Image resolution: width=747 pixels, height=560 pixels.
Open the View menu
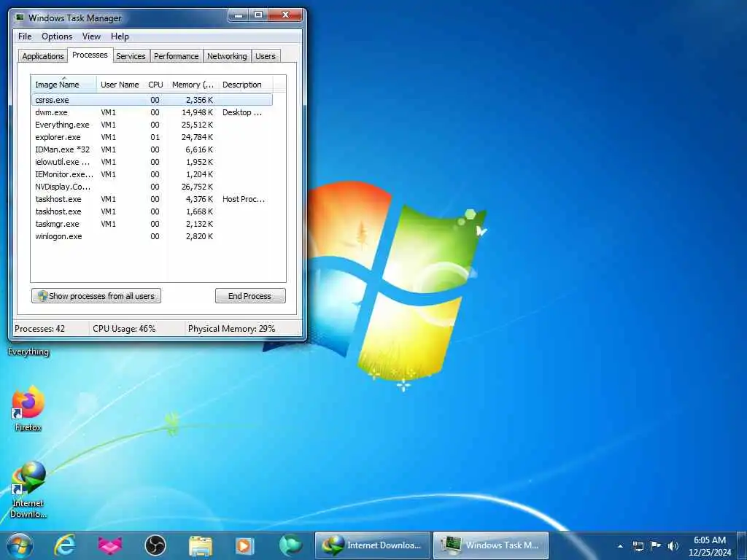coord(91,36)
